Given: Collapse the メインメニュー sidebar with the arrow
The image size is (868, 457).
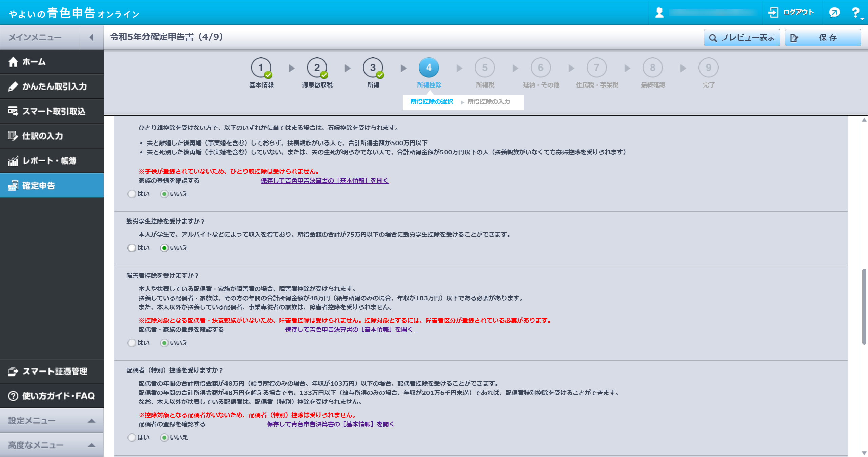Looking at the screenshot, I should (x=91, y=37).
